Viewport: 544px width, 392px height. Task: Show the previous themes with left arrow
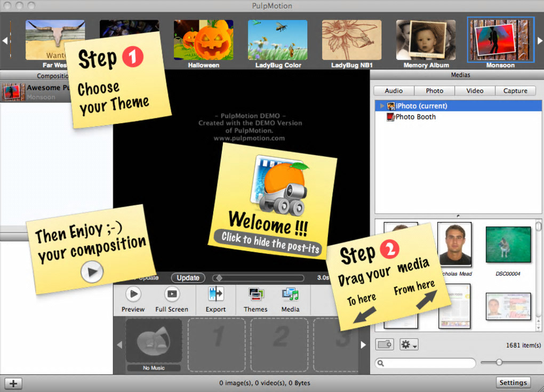click(5, 41)
